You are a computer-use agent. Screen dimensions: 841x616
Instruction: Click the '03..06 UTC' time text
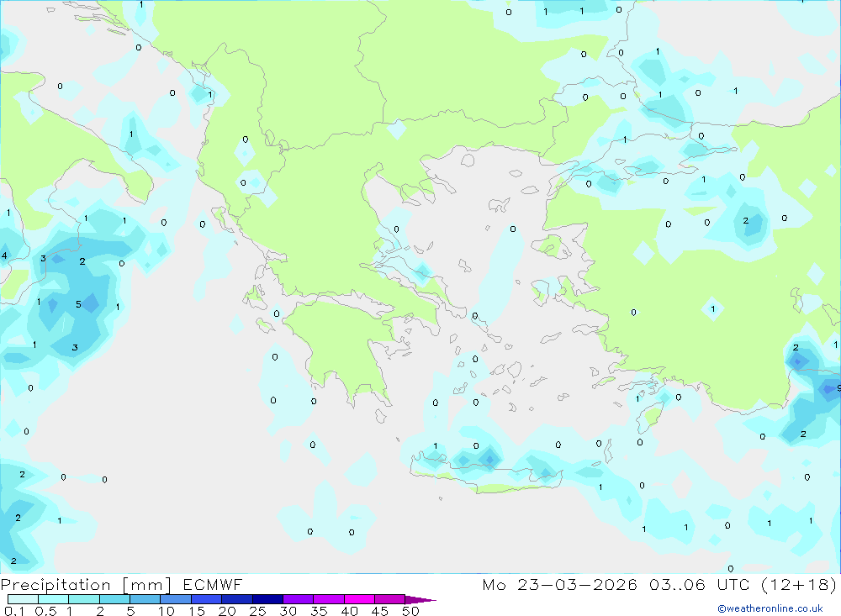(x=699, y=584)
